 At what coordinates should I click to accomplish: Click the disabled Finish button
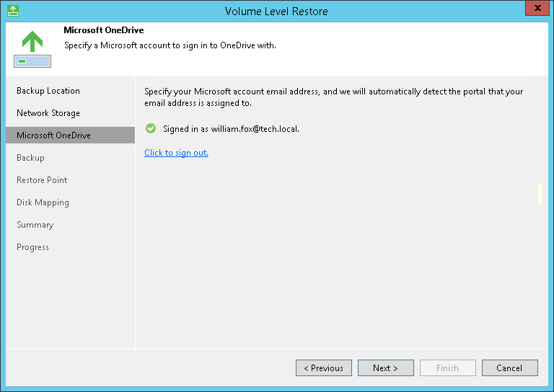click(x=448, y=368)
